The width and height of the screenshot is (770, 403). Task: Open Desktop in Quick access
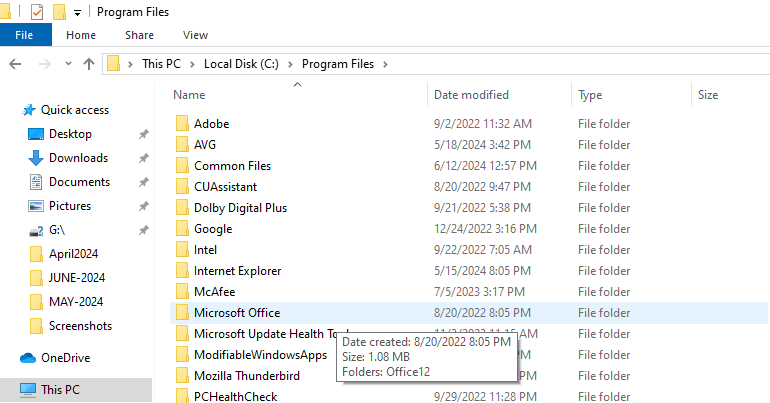[70, 134]
